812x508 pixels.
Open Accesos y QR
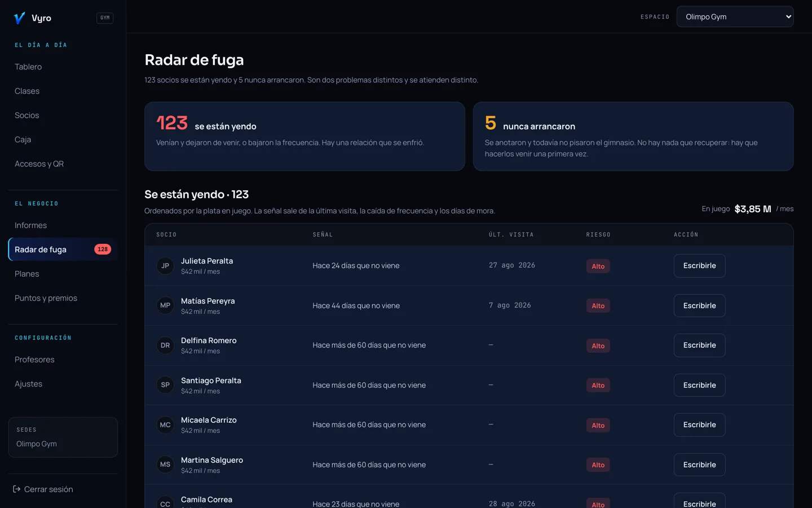(x=63, y=164)
